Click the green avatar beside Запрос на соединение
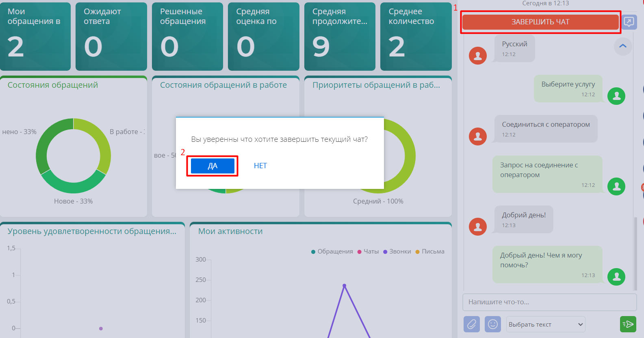644x338 pixels. point(616,186)
